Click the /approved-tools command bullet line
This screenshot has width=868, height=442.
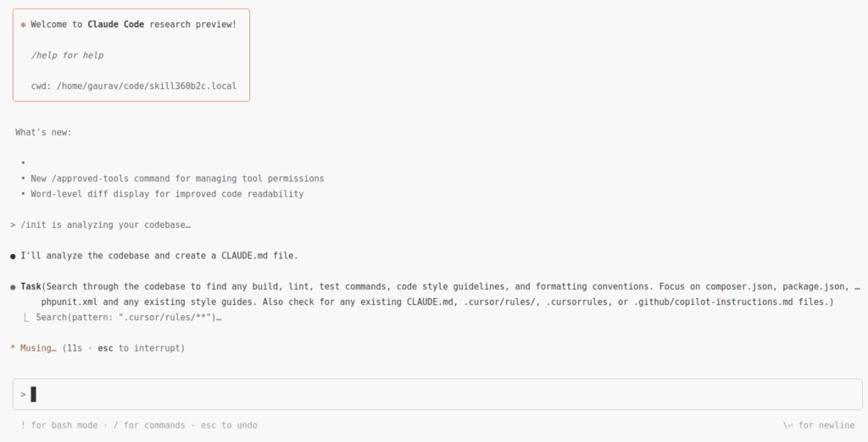(x=173, y=179)
